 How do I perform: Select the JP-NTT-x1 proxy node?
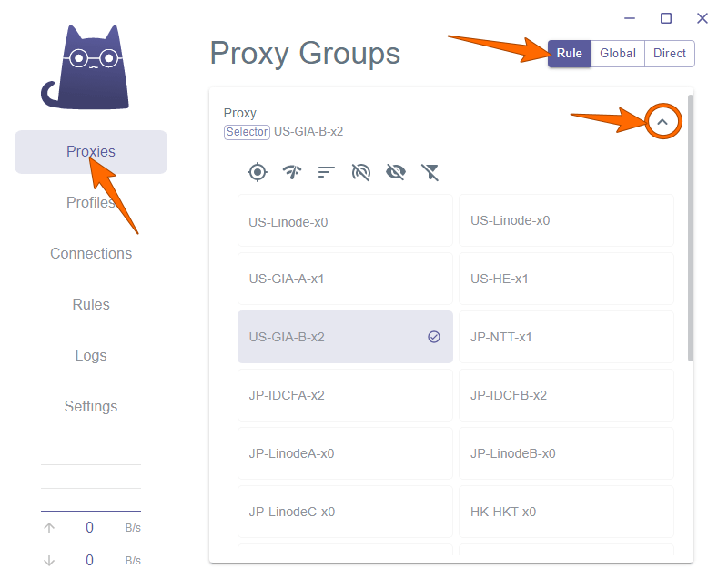[565, 337]
